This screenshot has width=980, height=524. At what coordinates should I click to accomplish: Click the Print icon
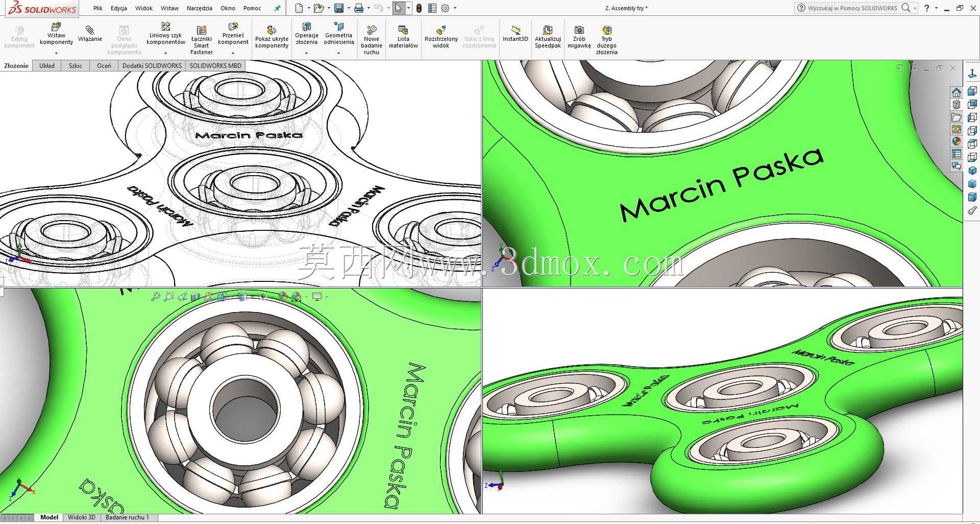359,8
